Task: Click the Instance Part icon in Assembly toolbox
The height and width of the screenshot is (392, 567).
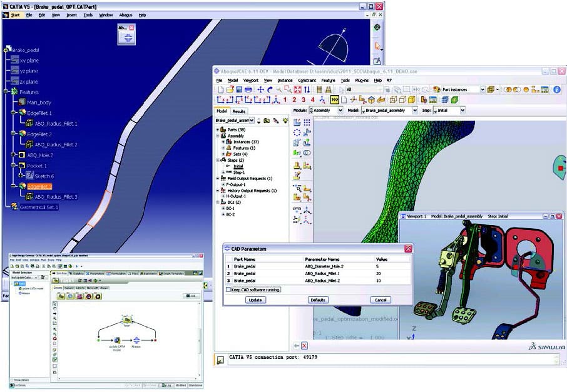Action: 297,123
